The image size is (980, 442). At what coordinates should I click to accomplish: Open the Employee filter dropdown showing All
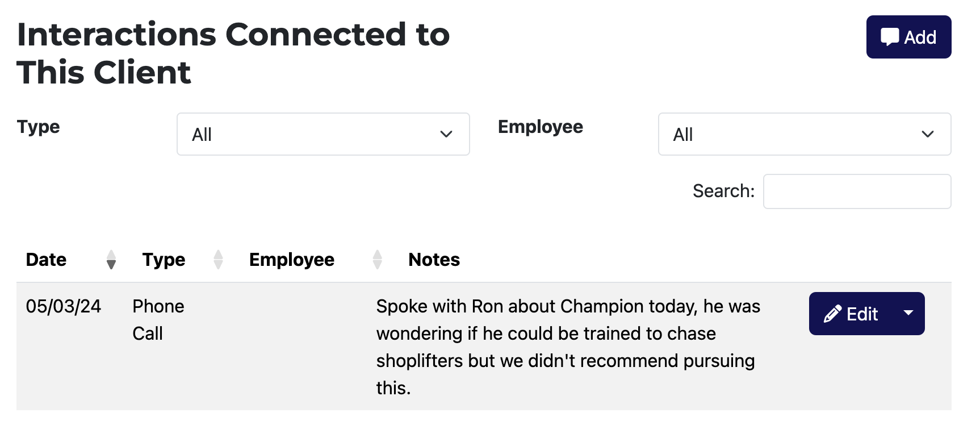click(x=805, y=134)
